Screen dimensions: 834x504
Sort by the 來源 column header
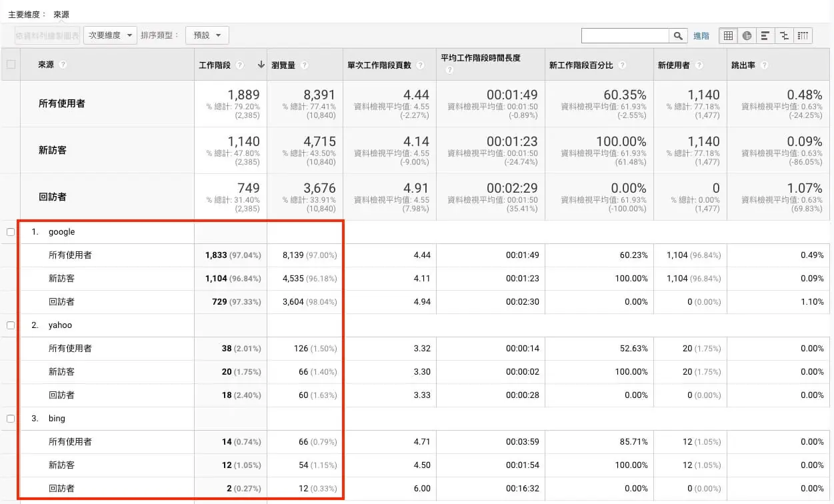(x=46, y=65)
